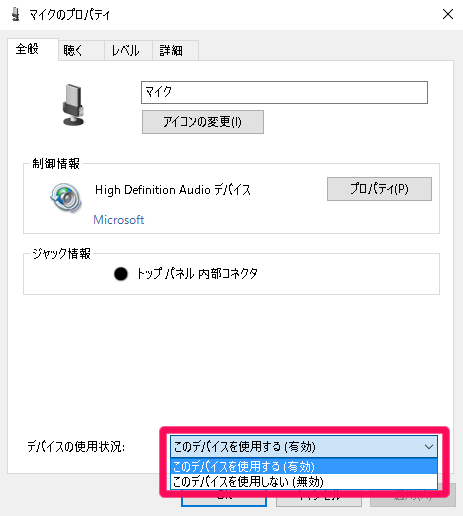
Task: Click the microphone icon in the title bar
Action: click(15, 15)
